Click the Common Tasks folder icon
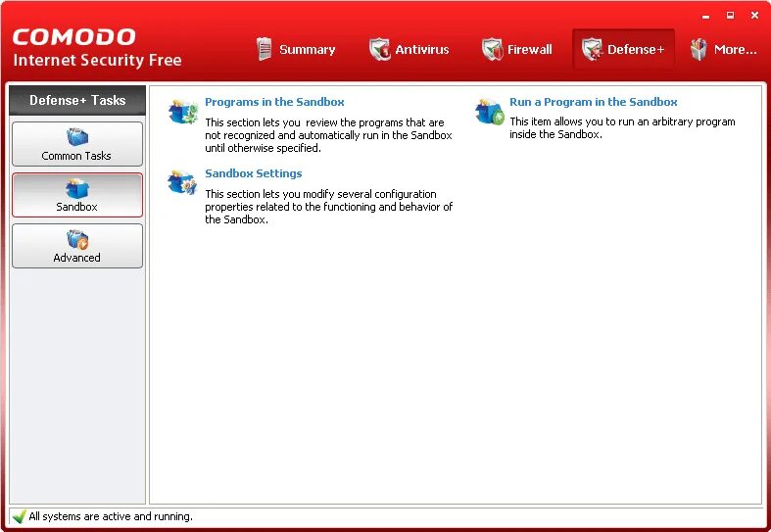The image size is (771, 532). [77, 137]
